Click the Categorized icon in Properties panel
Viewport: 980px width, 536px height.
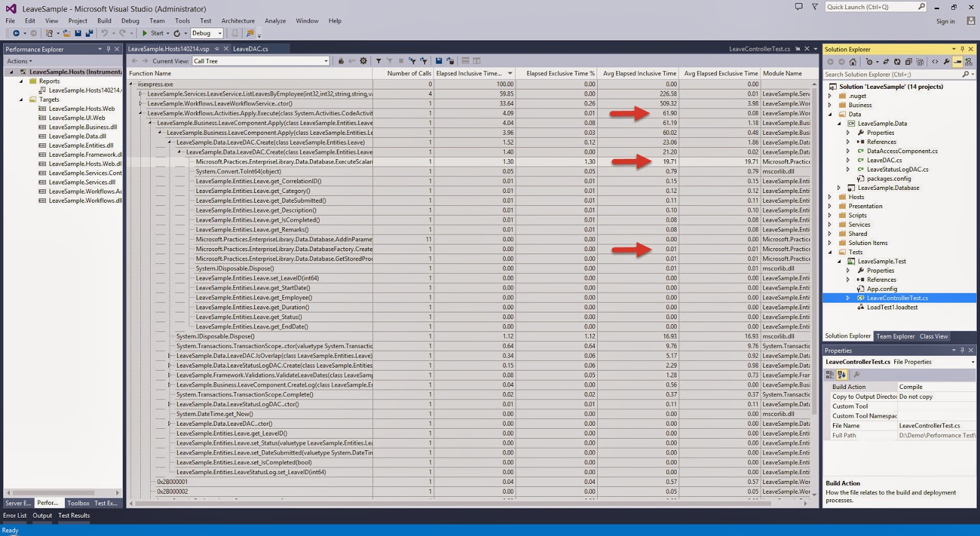coord(830,374)
